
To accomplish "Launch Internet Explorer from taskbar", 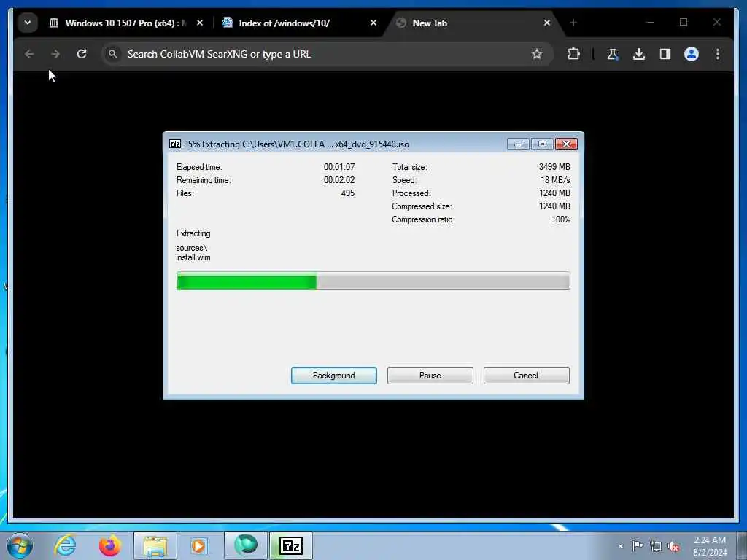I will point(65,545).
